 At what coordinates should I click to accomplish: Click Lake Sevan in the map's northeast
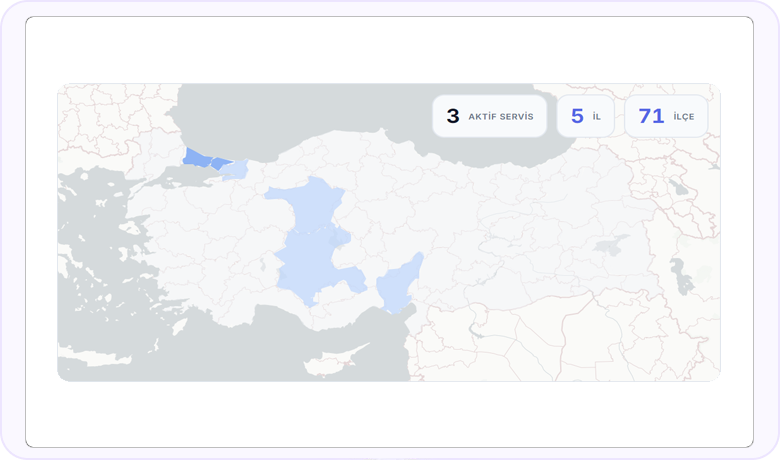coord(679,186)
